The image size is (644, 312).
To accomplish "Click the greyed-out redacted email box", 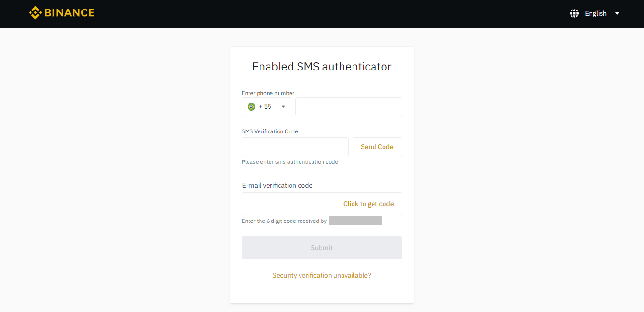I will [x=355, y=221].
